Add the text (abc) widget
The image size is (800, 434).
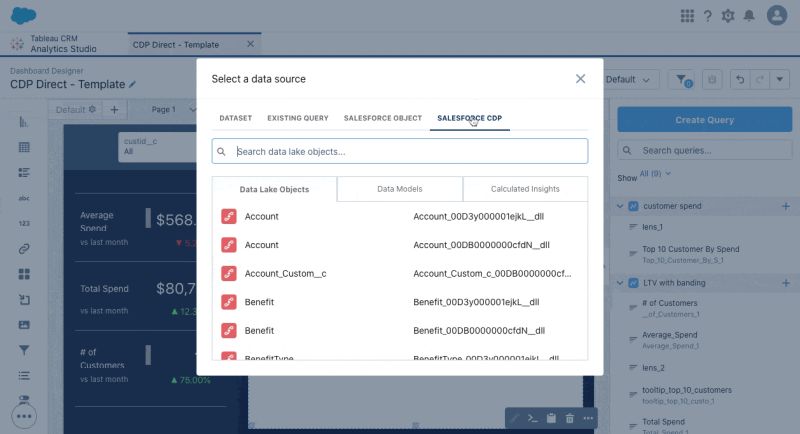tap(23, 198)
